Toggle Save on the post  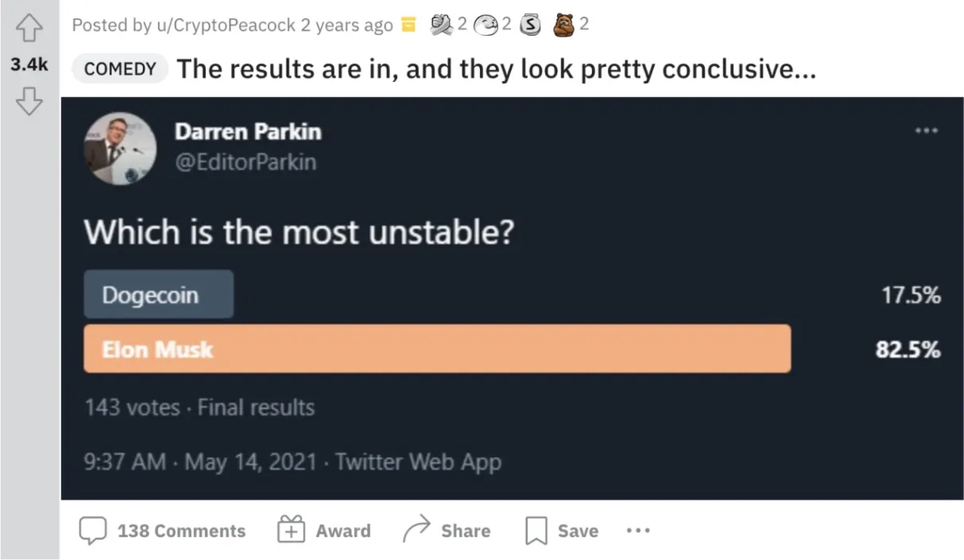coord(562,530)
